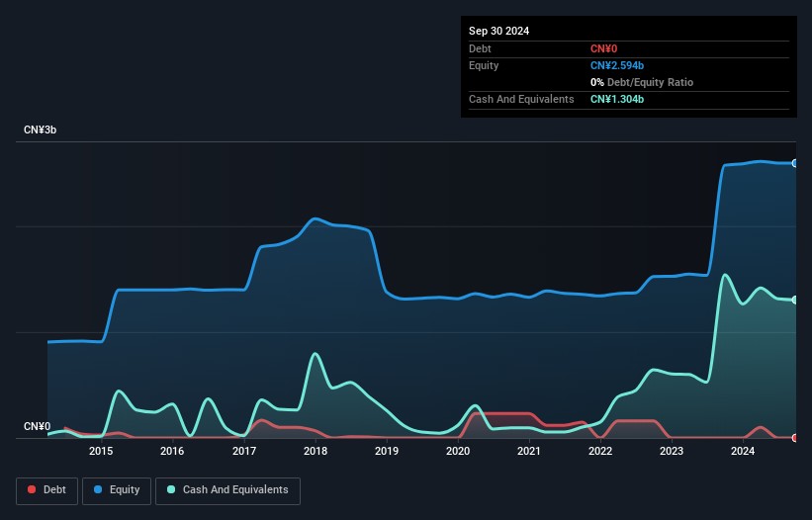
Task: Click the 2023 x-axis label
Action: [672, 451]
